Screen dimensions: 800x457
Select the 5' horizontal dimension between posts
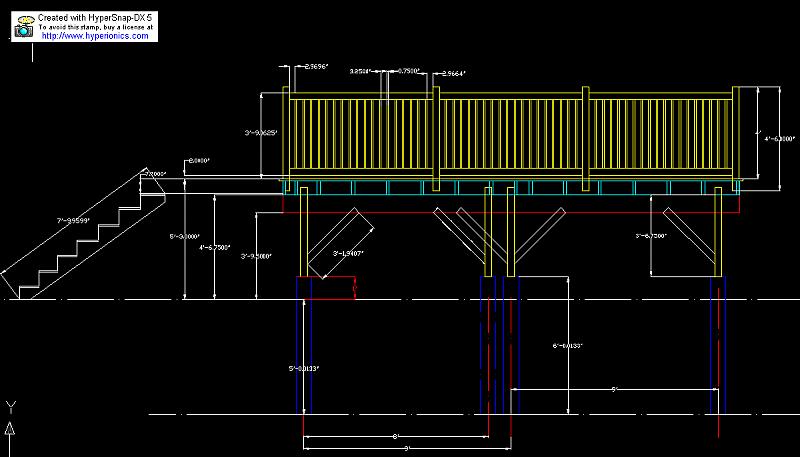(x=610, y=389)
